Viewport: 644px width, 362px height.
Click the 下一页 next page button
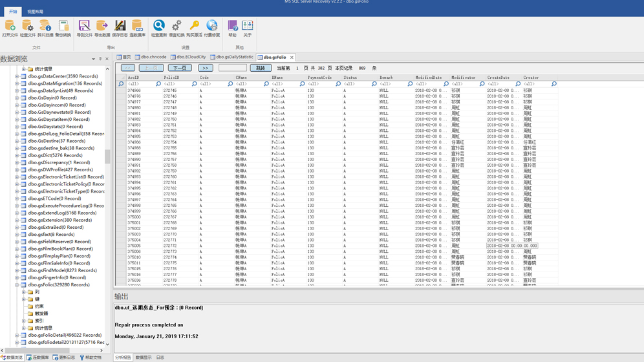pos(180,68)
